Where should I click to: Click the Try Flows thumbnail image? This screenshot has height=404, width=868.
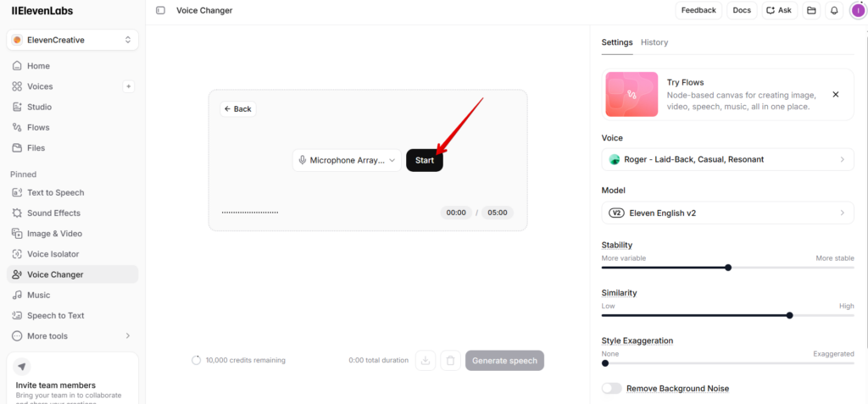[x=632, y=95]
